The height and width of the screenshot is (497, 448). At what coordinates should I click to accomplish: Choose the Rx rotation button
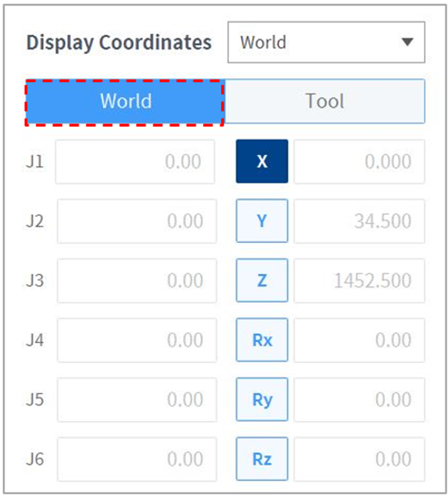pos(262,340)
